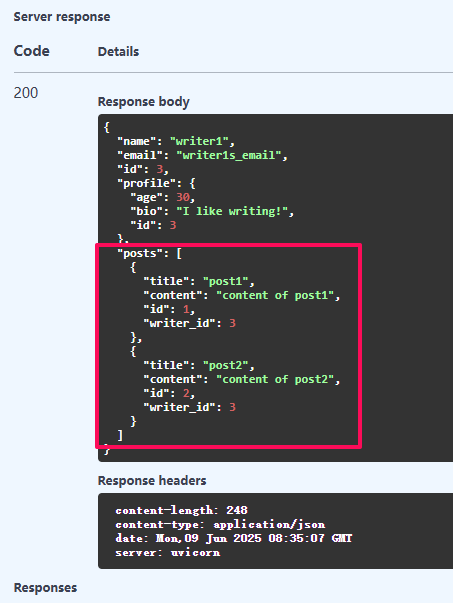Screen dimensions: 453x603
Task: Click the "Response body" label
Action: 143,102
